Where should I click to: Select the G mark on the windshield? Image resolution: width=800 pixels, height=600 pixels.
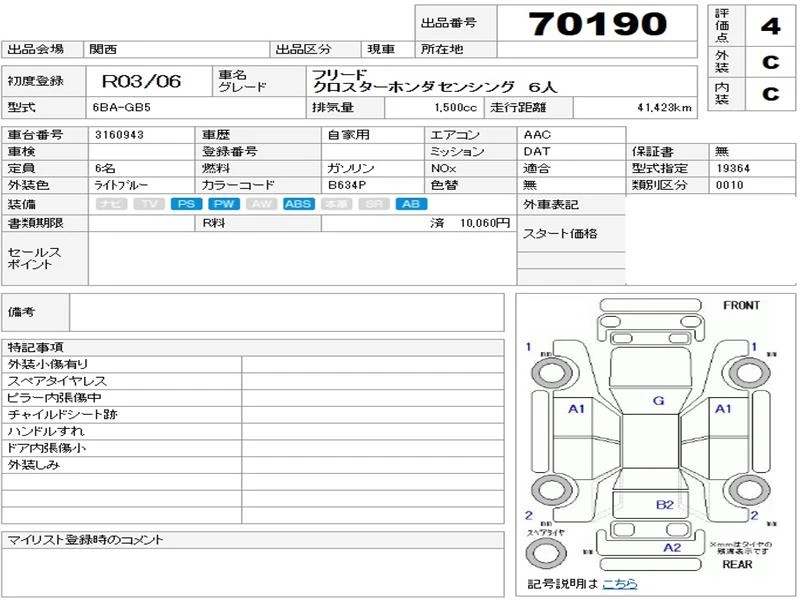pyautogui.click(x=657, y=401)
